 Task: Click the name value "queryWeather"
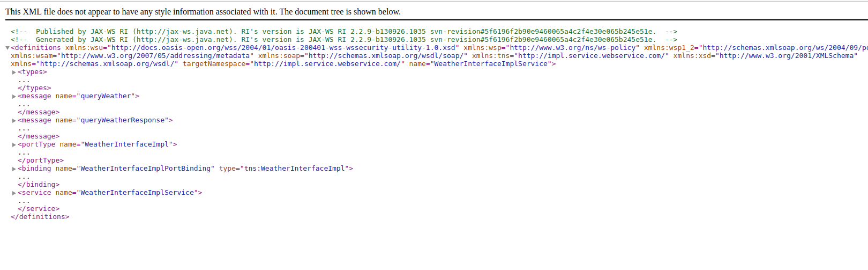coord(106,96)
